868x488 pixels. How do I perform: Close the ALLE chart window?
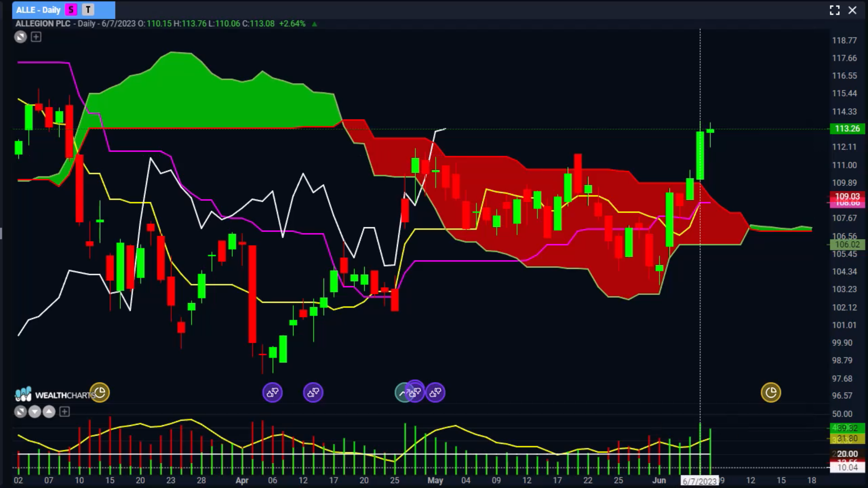(x=852, y=10)
